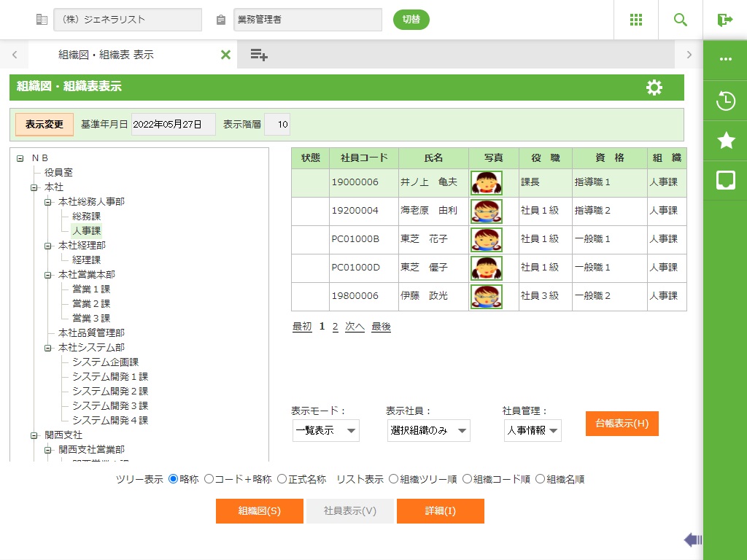Click the add new tab icon

[259, 55]
